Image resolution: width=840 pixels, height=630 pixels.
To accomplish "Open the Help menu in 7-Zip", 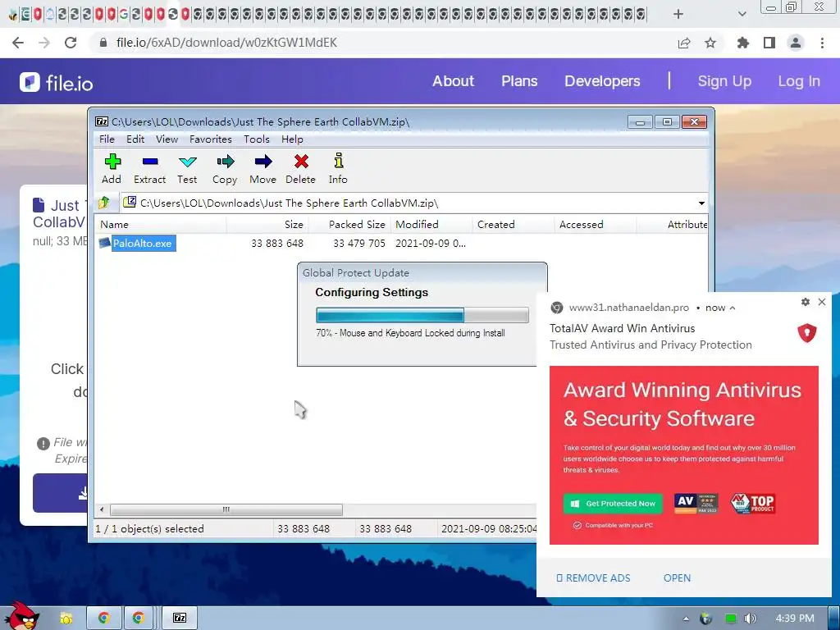I will [x=292, y=139].
